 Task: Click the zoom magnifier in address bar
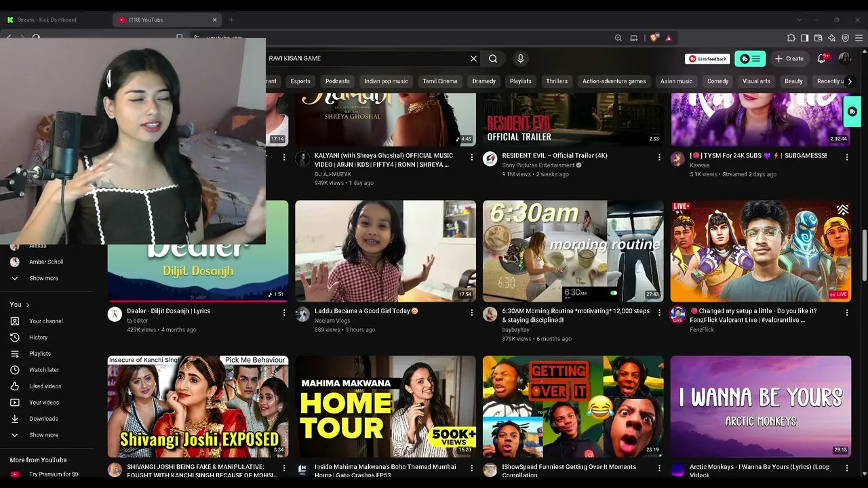[618, 38]
